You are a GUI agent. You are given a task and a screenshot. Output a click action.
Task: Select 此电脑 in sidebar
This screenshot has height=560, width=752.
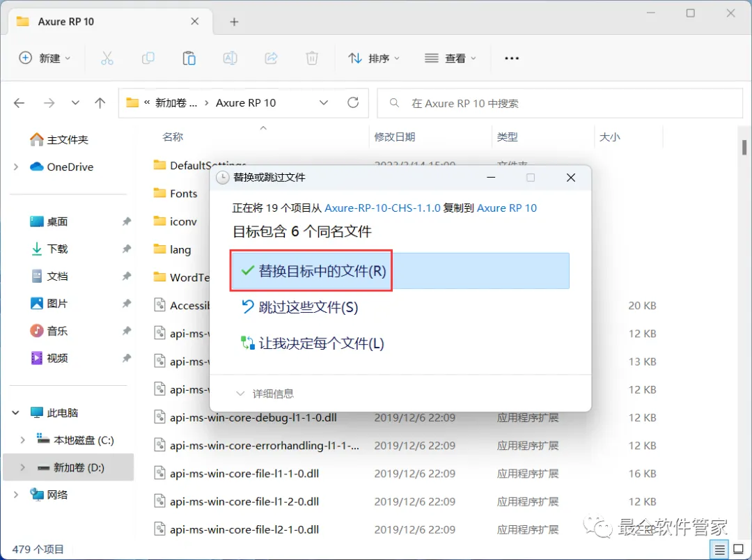[63, 412]
